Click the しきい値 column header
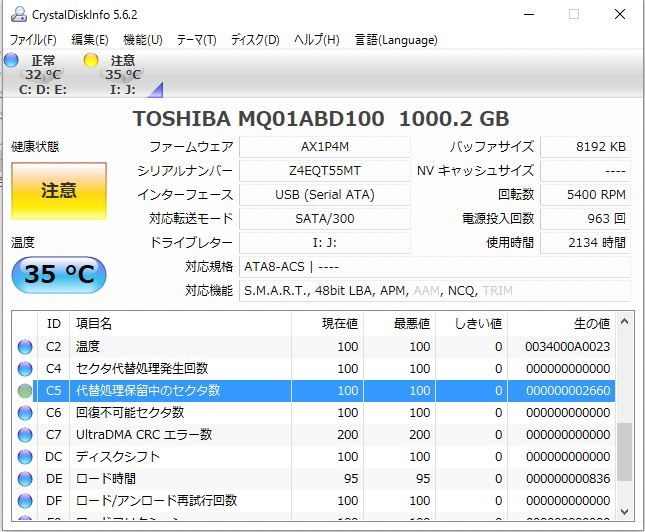This screenshot has height=532, width=645. pos(471,324)
